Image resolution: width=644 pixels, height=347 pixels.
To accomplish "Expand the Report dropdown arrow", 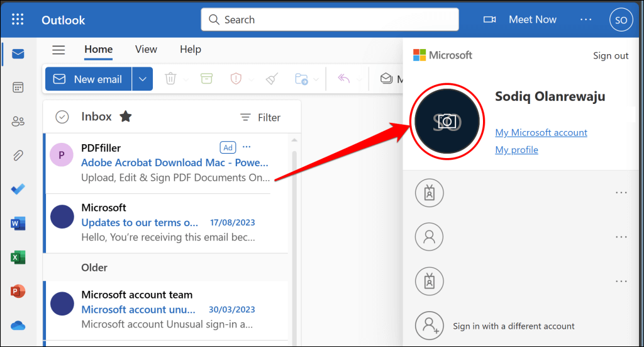I will click(x=251, y=79).
